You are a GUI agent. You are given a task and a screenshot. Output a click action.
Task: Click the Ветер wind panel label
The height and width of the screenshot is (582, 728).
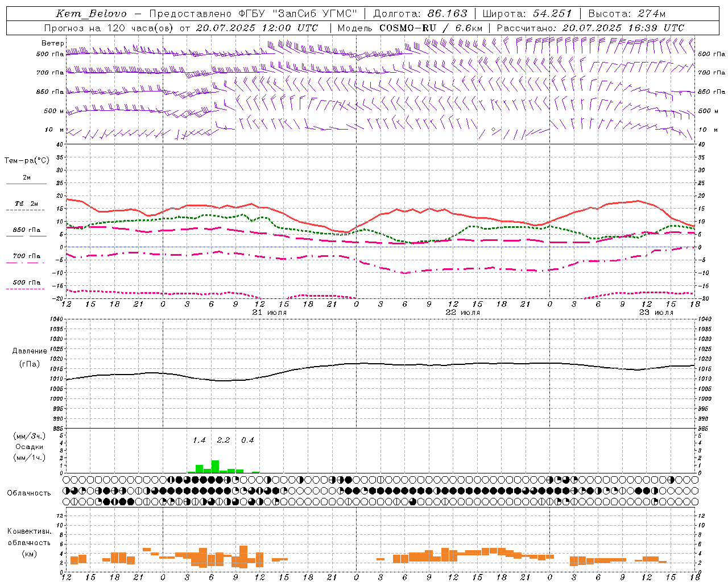click(53, 43)
